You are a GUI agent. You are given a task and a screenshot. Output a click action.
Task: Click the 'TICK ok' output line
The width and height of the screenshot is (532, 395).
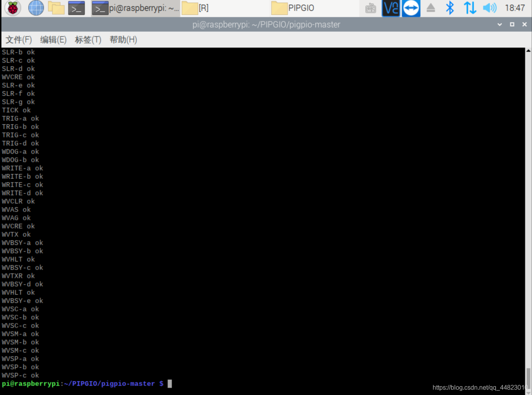pos(16,110)
